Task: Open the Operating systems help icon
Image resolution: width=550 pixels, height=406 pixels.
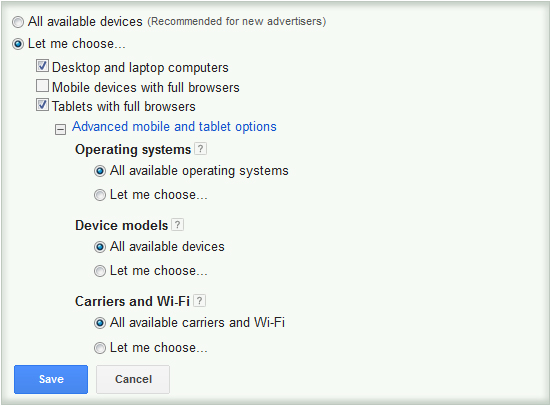Action: pyautogui.click(x=200, y=149)
